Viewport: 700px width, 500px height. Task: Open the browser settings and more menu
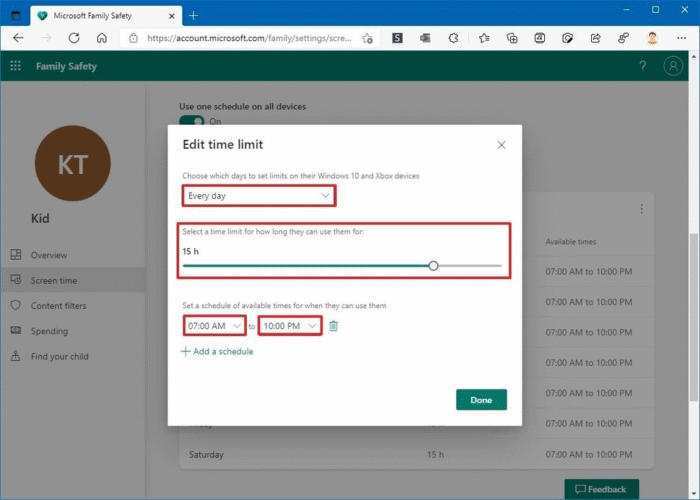(x=681, y=38)
